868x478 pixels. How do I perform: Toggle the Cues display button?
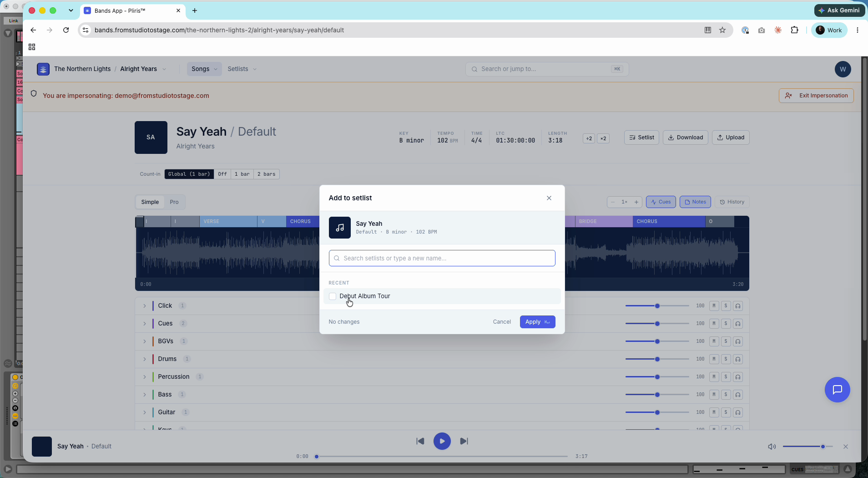point(661,202)
